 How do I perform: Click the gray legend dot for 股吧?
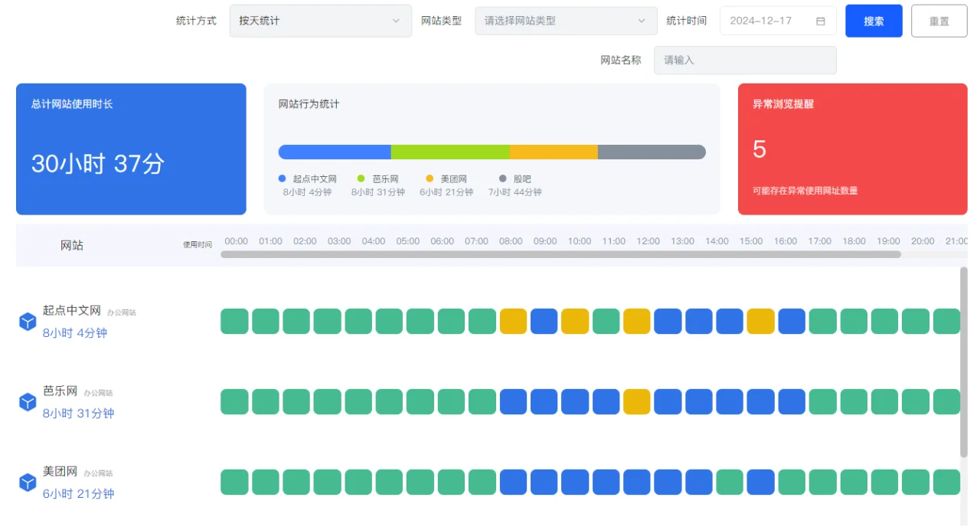[504, 178]
